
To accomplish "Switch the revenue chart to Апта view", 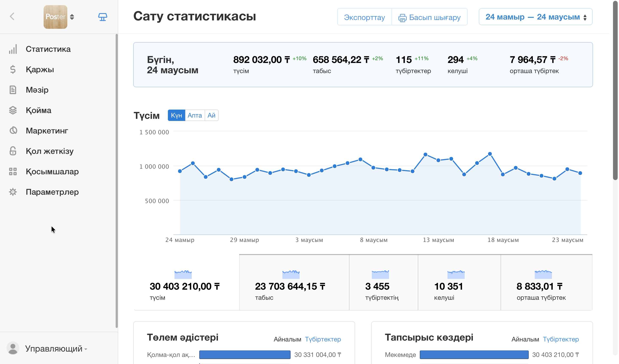I will click(x=195, y=115).
